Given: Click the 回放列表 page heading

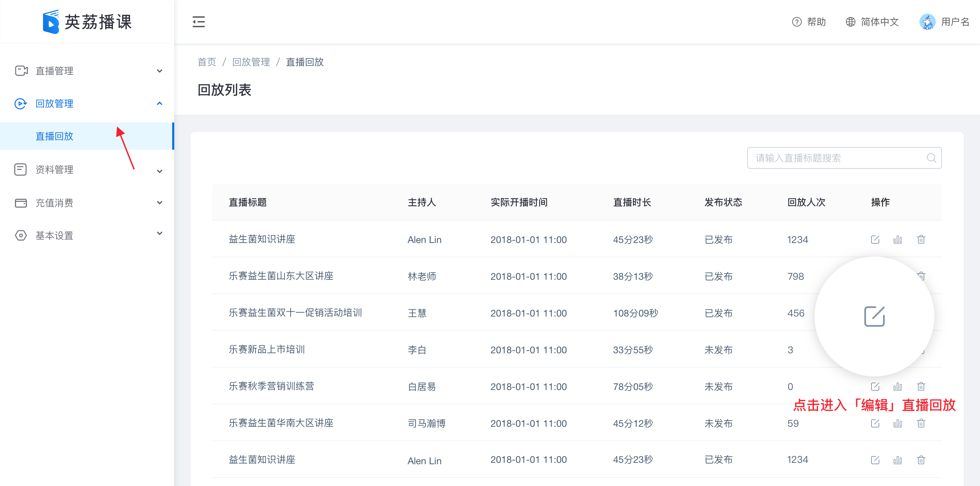Looking at the screenshot, I should [x=225, y=90].
